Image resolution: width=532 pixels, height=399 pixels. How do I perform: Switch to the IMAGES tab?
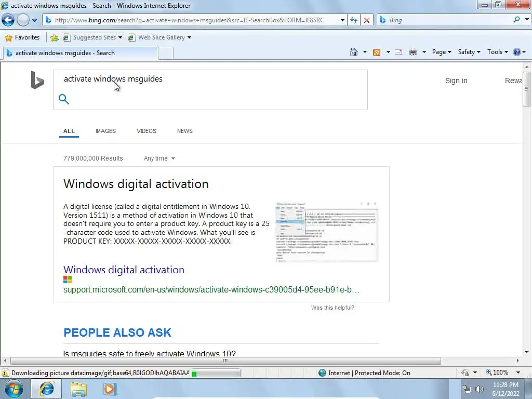tap(105, 131)
